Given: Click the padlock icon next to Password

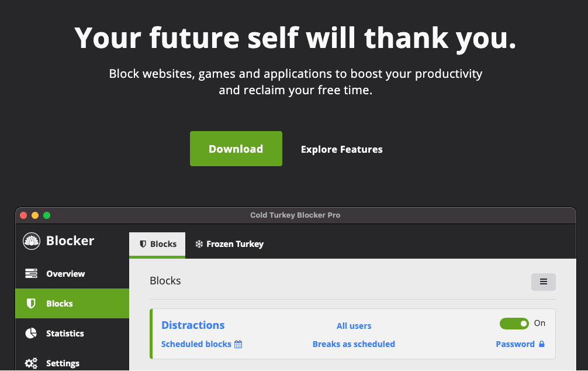Looking at the screenshot, I should point(542,344).
